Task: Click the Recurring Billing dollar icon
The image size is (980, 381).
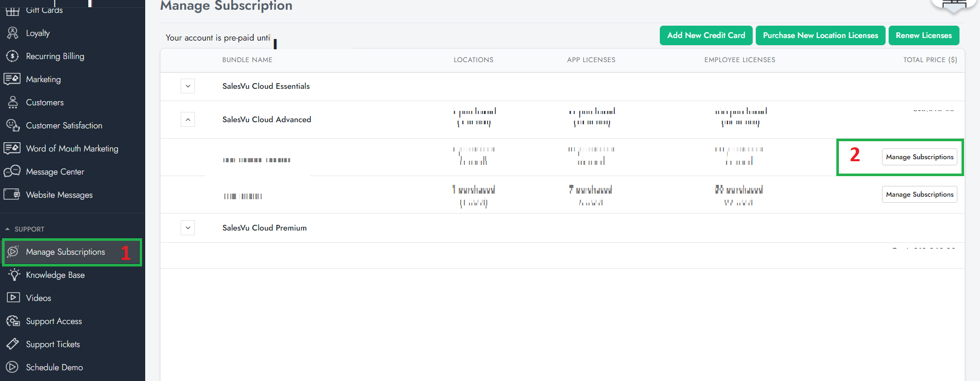Action: [12, 56]
